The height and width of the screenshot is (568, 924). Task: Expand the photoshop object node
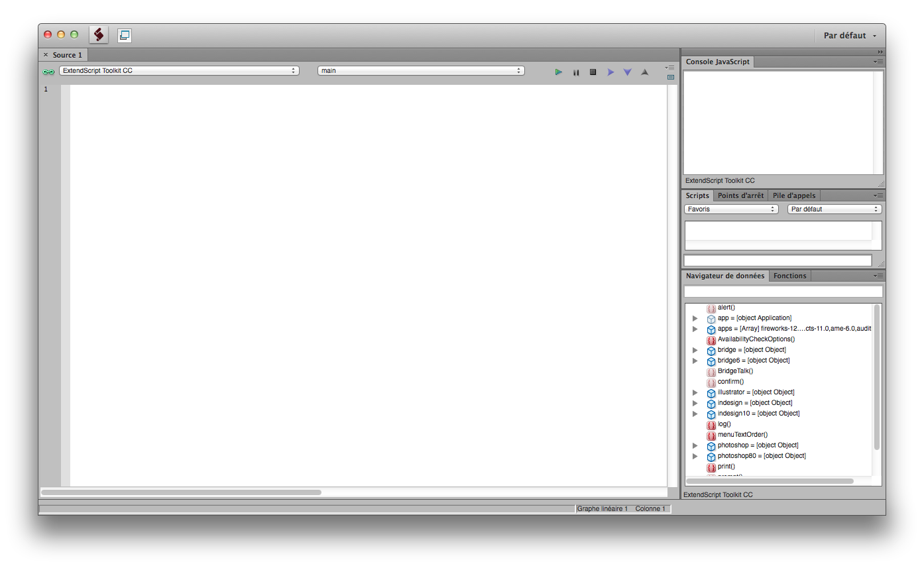695,445
